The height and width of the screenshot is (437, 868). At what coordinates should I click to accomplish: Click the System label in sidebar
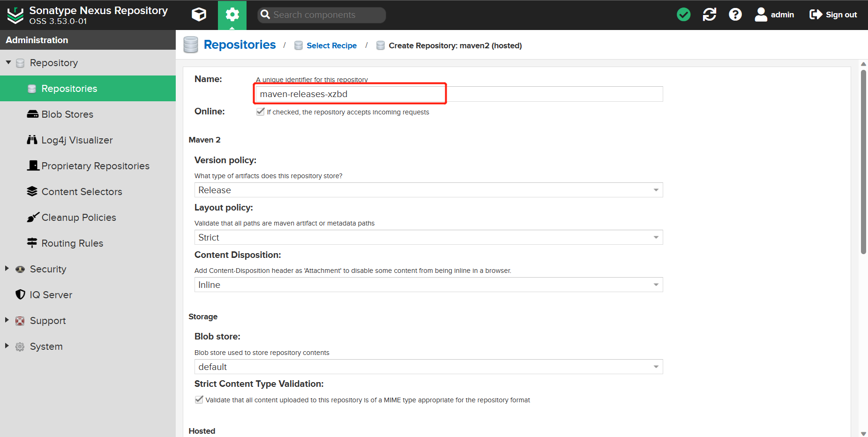(x=46, y=347)
